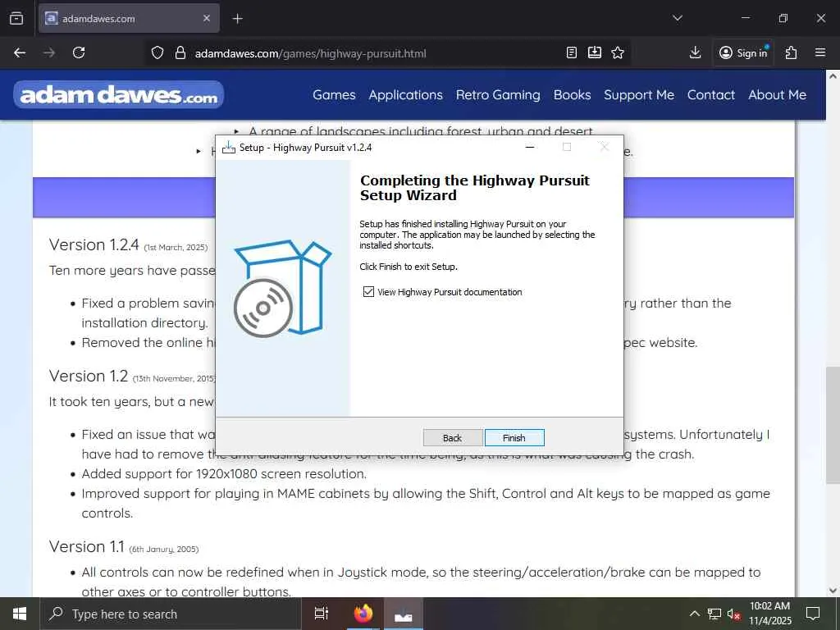Viewport: 840px width, 630px height.
Task: Click Sign in to Firefox account
Action: [743, 52]
